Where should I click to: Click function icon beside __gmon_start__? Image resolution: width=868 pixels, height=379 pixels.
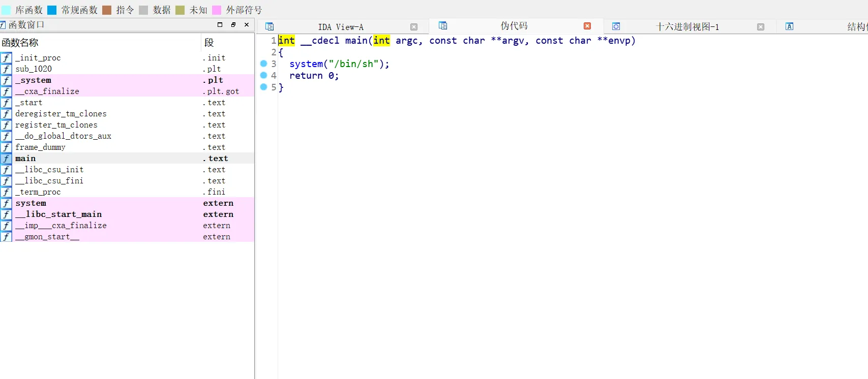click(6, 237)
